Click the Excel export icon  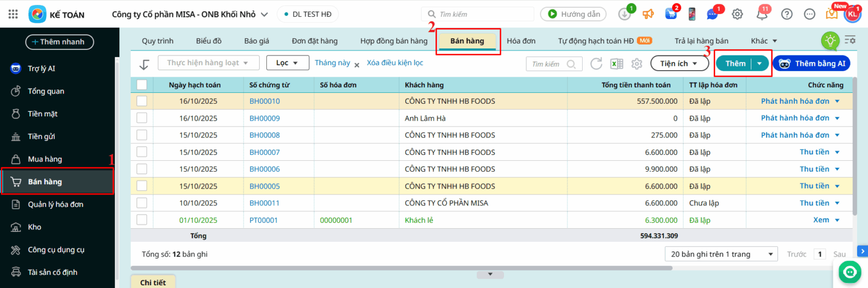point(617,64)
